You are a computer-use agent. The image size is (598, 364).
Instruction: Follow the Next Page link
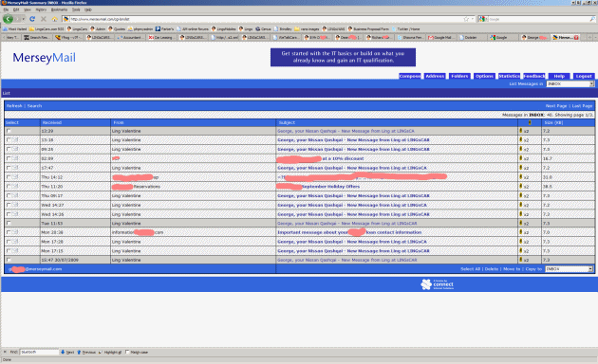[556, 106]
